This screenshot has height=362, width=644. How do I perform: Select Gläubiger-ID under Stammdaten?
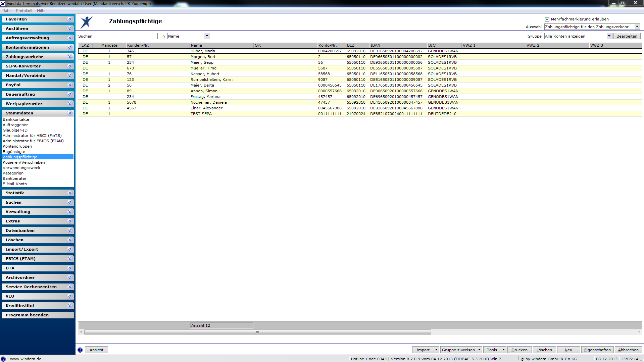tap(15, 130)
